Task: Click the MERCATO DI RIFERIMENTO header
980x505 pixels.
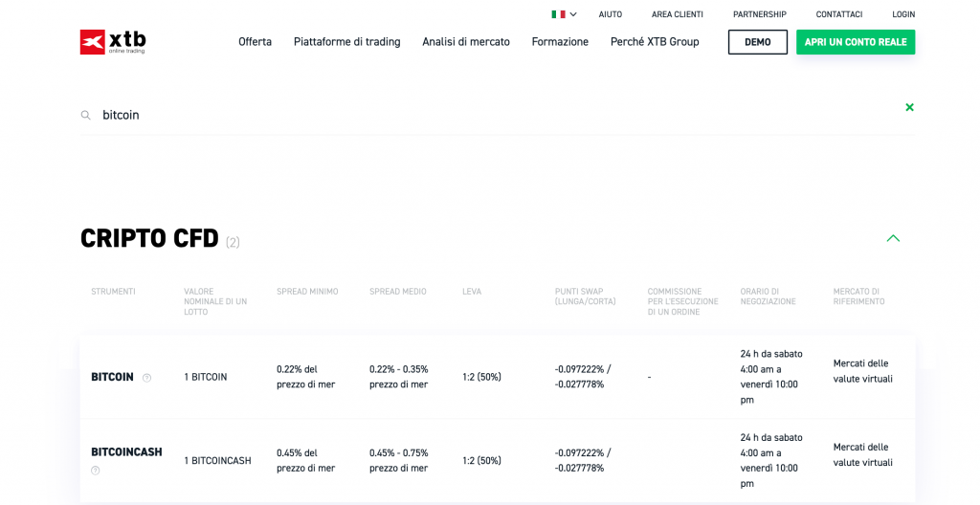Action: point(858,296)
